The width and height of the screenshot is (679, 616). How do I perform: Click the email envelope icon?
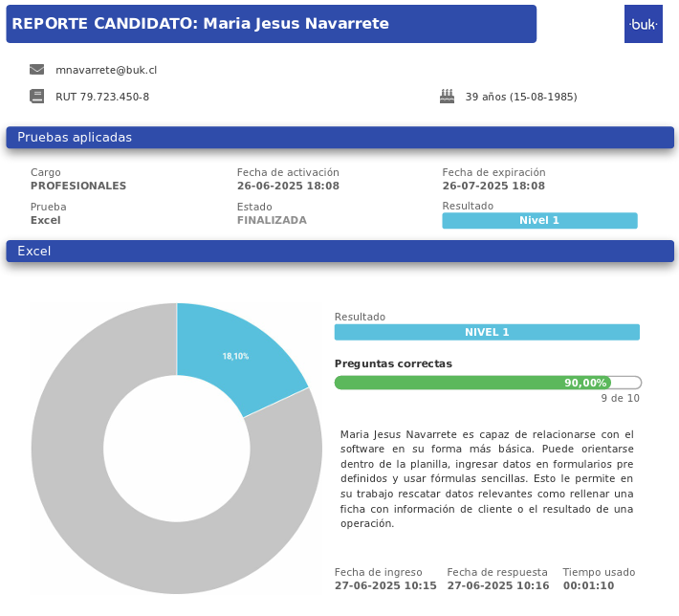pyautogui.click(x=37, y=70)
